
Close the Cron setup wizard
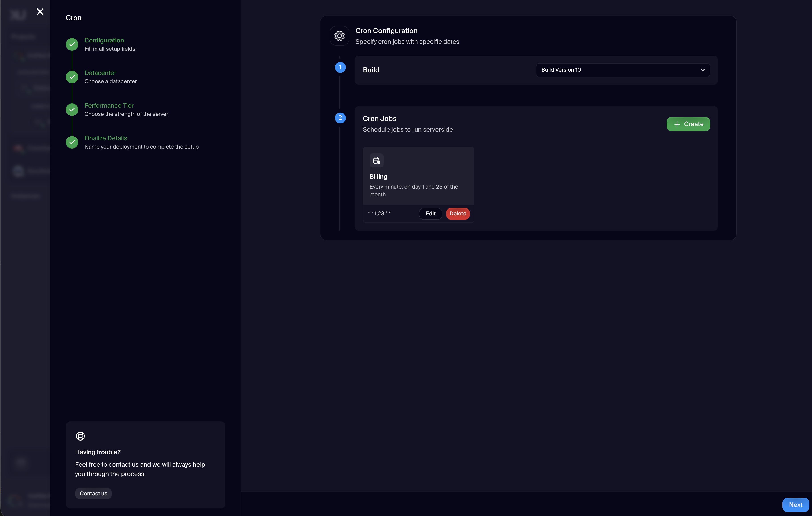[x=40, y=12]
